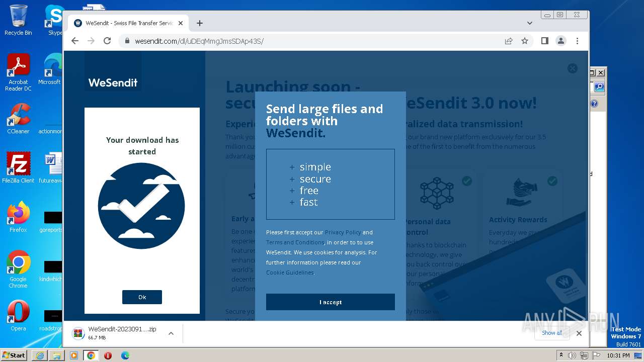644x362 pixels.
Task: Open Opera desktop shortcut
Action: [18, 316]
